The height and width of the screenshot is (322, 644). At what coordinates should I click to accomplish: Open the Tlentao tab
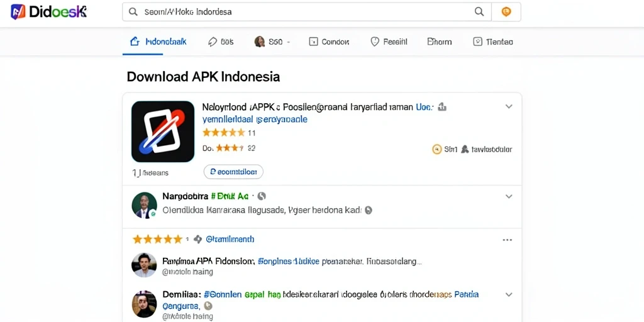tap(493, 42)
